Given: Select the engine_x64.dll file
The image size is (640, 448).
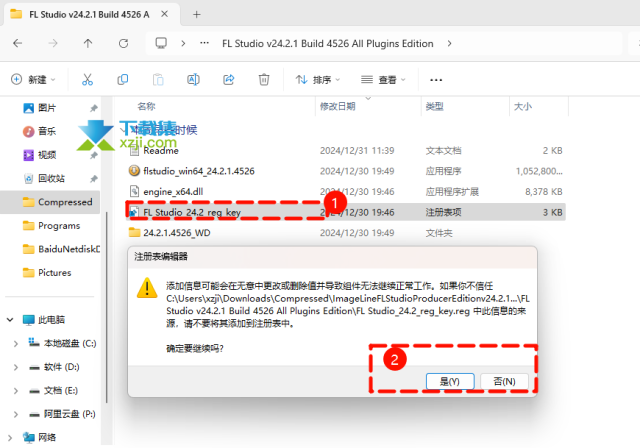Looking at the screenshot, I should pyautogui.click(x=345, y=192).
